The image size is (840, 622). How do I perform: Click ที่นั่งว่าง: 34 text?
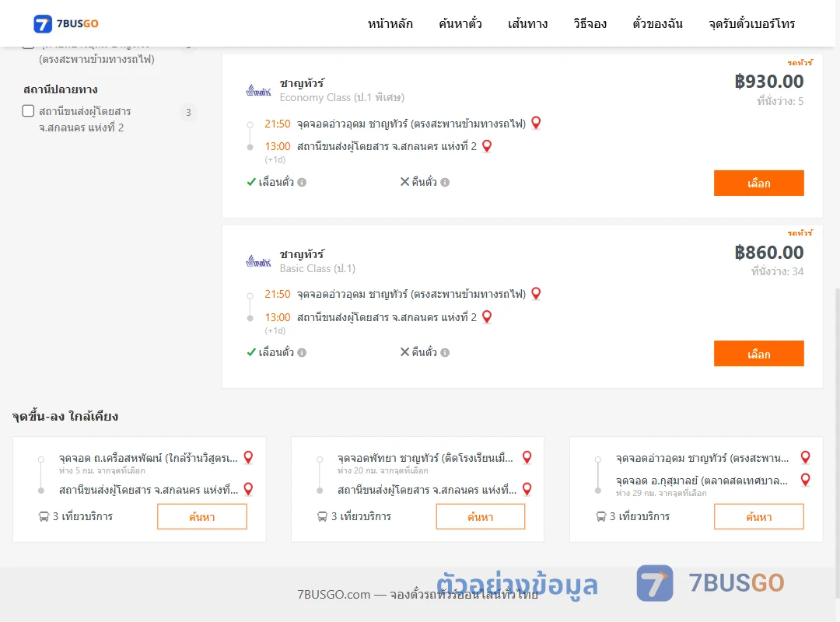(x=777, y=271)
